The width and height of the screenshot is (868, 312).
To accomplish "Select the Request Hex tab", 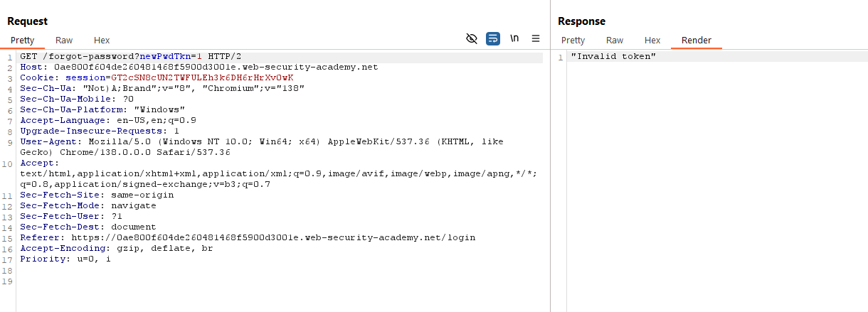I will point(102,41).
